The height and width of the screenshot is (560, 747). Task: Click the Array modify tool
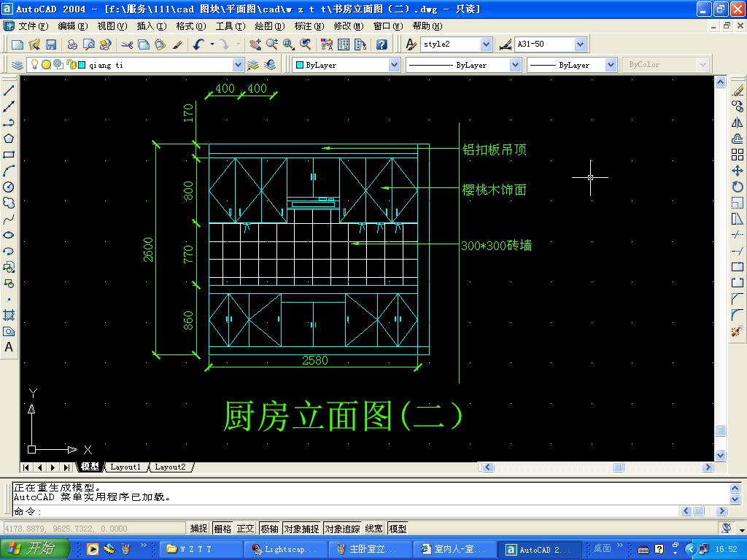[738, 155]
